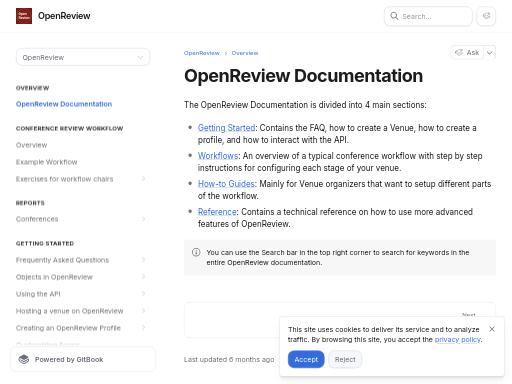Reject cookies with the Reject button
The width and height of the screenshot is (512, 384).
pos(345,359)
